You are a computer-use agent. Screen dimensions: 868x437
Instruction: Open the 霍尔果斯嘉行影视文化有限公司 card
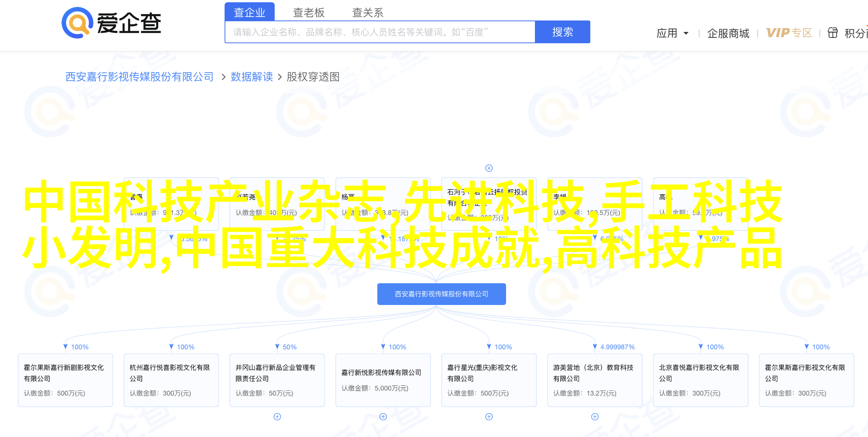click(806, 380)
